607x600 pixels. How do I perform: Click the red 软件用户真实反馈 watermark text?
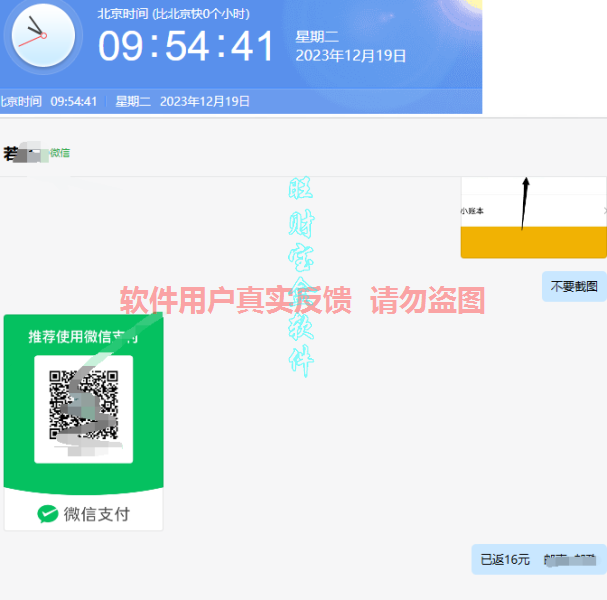[235, 300]
